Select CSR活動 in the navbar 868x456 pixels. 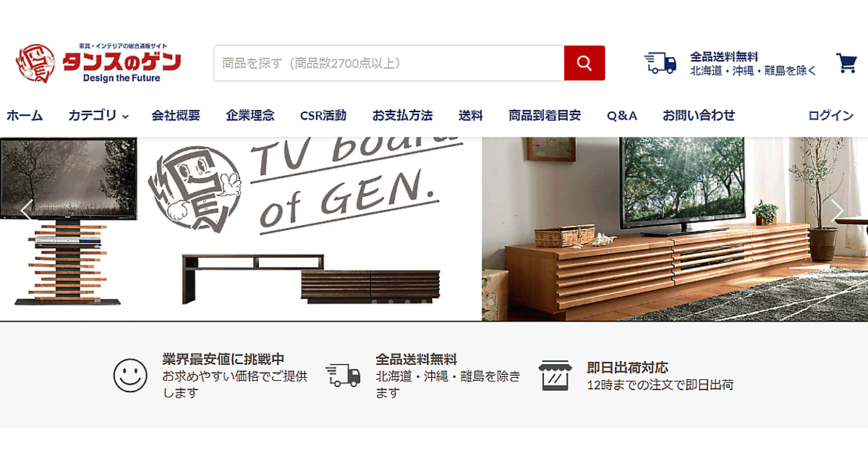click(x=323, y=115)
